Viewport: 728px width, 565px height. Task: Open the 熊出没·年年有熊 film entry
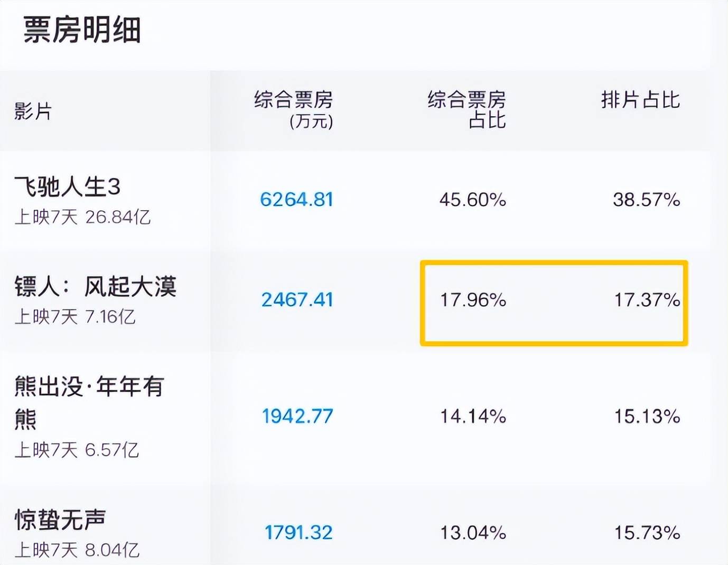[x=89, y=387]
